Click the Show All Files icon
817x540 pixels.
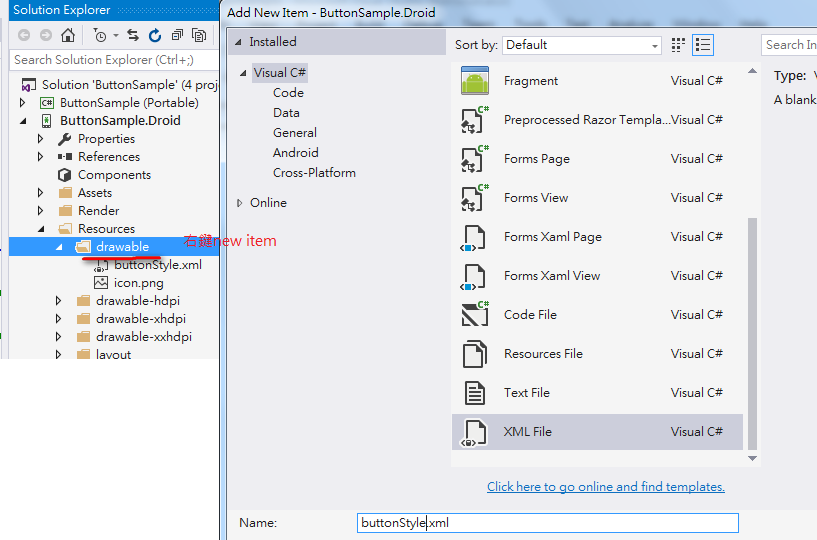coord(199,35)
